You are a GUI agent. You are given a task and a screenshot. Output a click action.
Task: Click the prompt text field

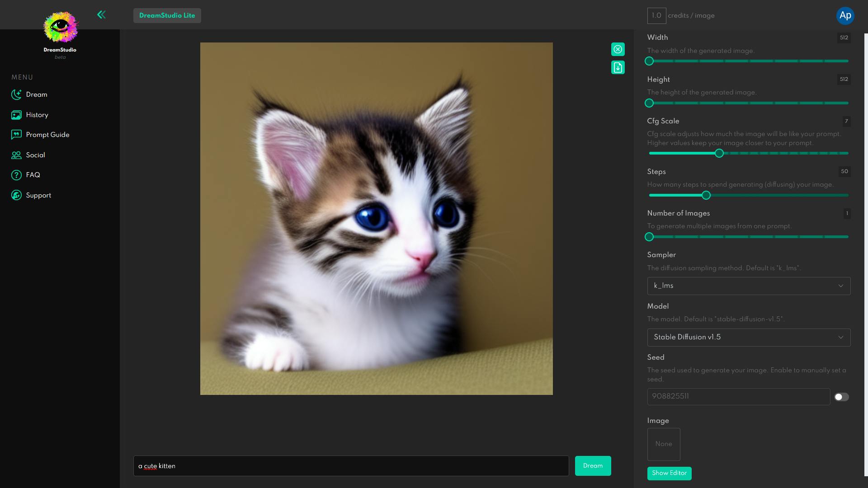pos(350,466)
